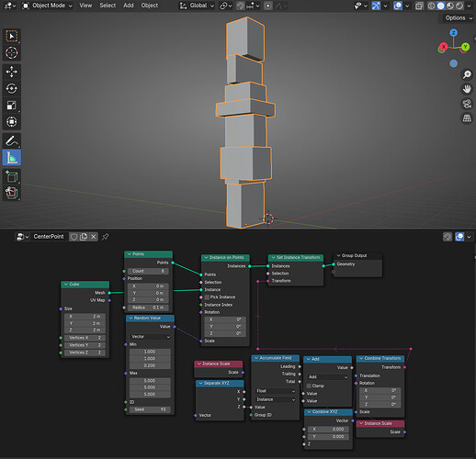
Task: Activate the 3D Cursor tool
Action: 12,52
